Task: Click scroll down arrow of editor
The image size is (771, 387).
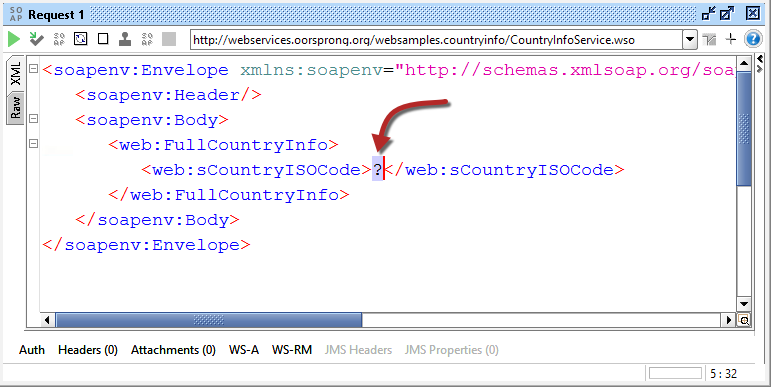Action: tap(743, 304)
